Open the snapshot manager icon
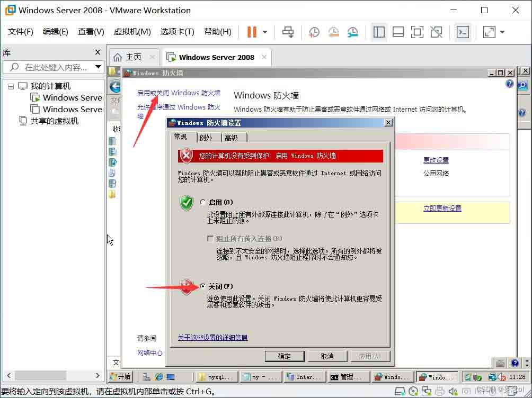Image resolution: width=532 pixels, height=398 pixels. pyautogui.click(x=353, y=32)
